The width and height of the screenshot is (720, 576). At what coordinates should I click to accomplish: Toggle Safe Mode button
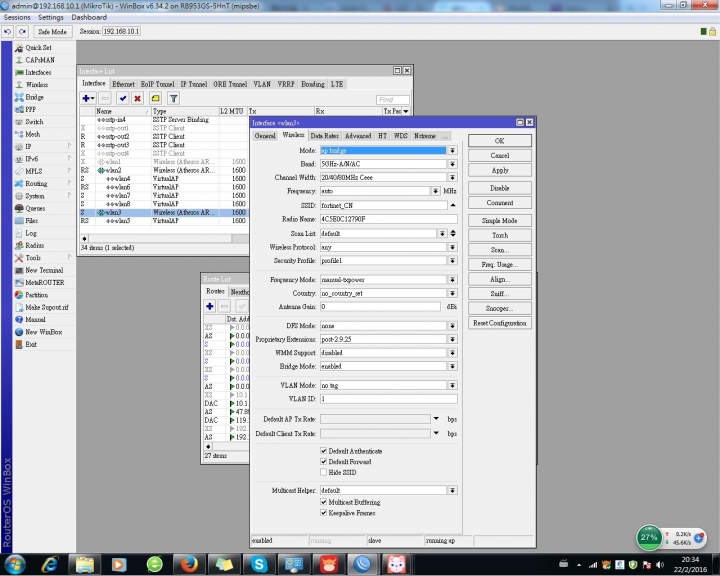click(52, 32)
